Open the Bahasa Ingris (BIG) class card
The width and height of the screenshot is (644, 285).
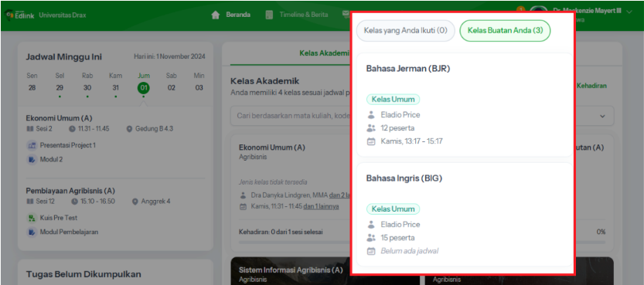[465, 215]
